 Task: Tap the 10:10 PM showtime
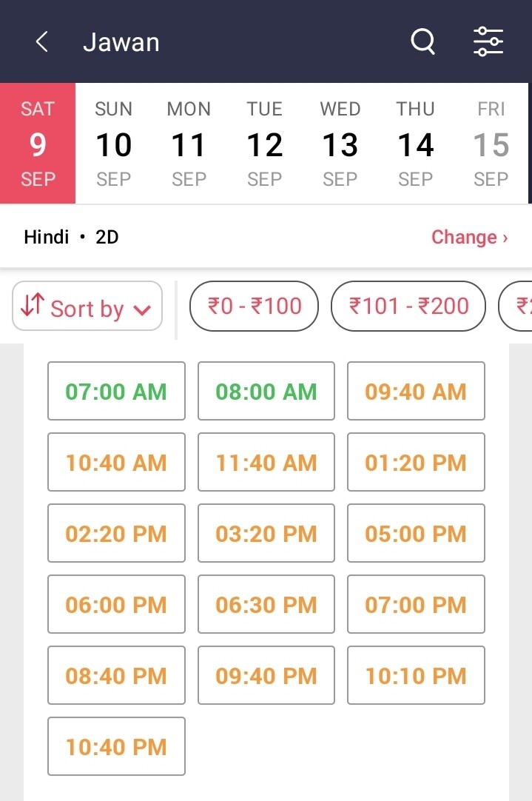[416, 675]
